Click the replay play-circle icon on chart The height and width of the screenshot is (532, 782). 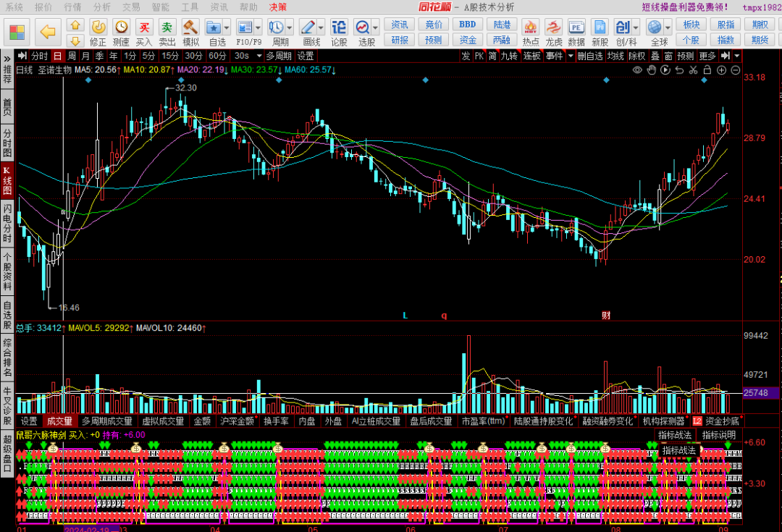click(x=665, y=70)
